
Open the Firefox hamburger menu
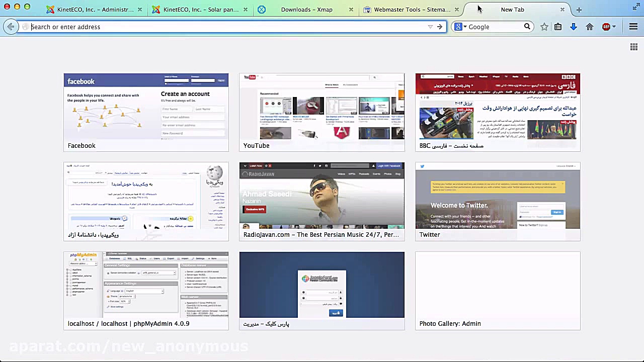click(633, 27)
